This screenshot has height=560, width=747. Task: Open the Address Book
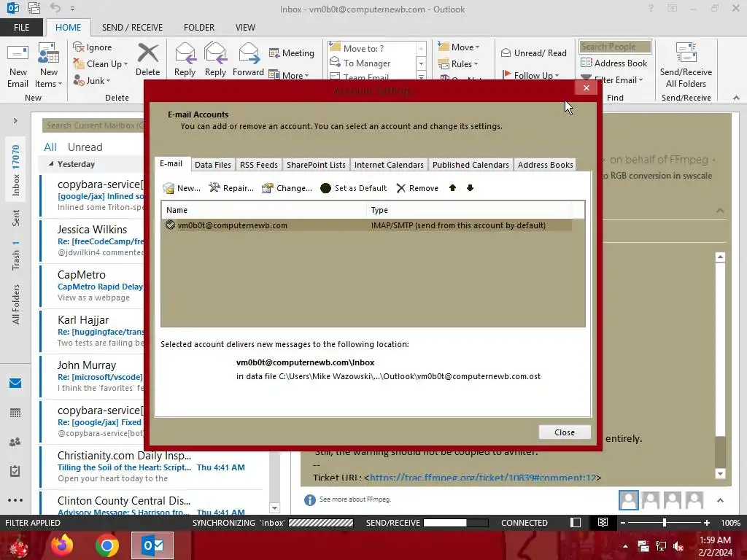(614, 63)
